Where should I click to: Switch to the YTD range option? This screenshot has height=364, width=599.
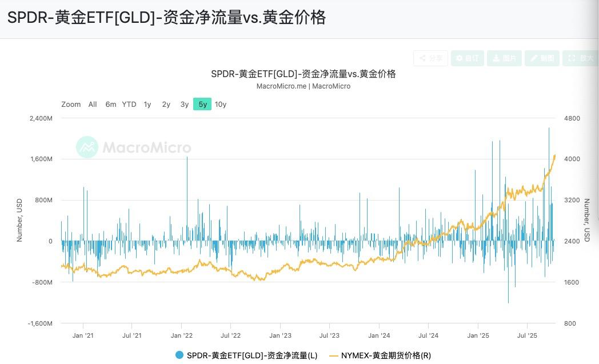click(x=129, y=105)
